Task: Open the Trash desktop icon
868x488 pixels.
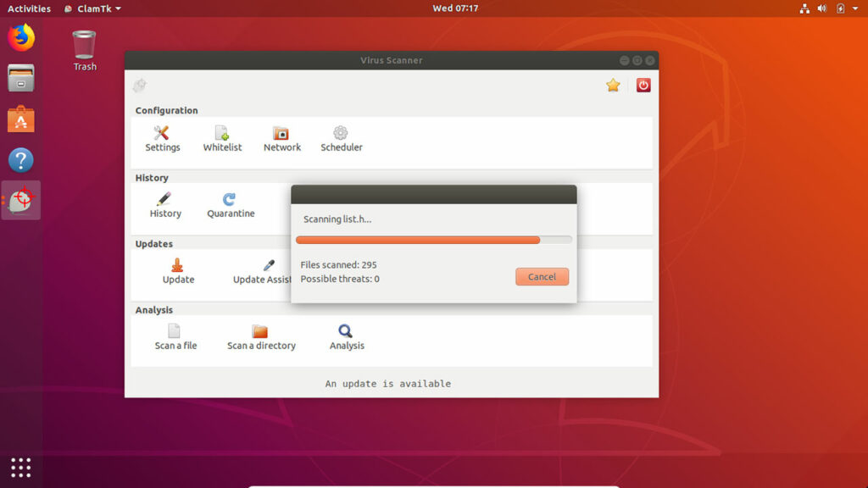Action: pyautogui.click(x=84, y=51)
